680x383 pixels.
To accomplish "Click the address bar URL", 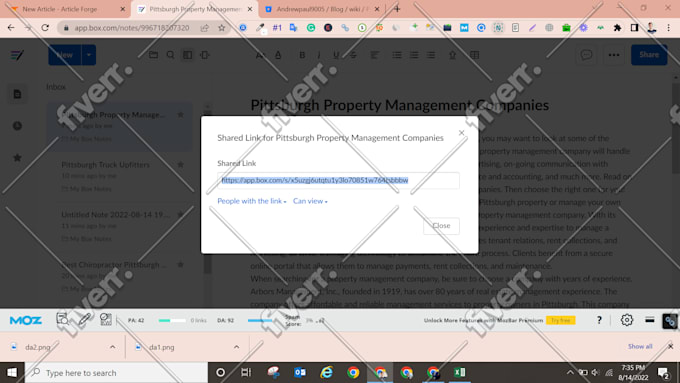I will pyautogui.click(x=131, y=28).
